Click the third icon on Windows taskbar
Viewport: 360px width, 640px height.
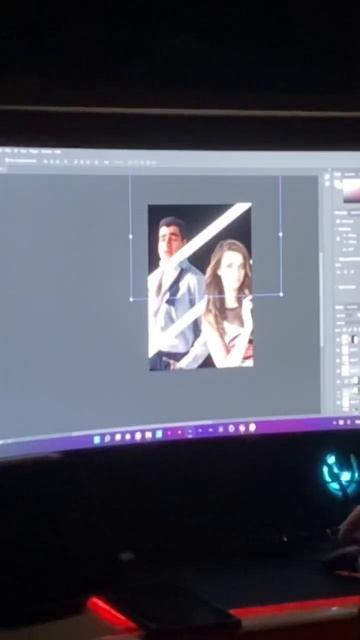pos(117,438)
